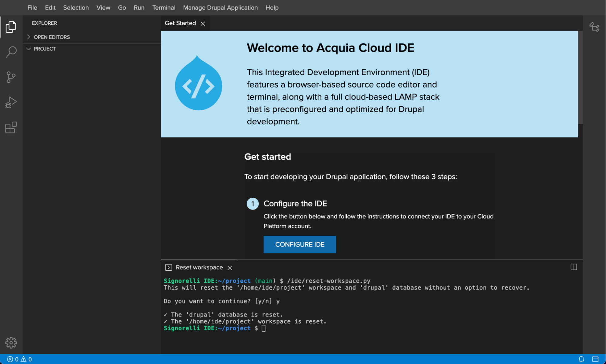Click the workspace is reset terminal line
Image resolution: width=606 pixels, height=364 pixels.
coord(245,321)
